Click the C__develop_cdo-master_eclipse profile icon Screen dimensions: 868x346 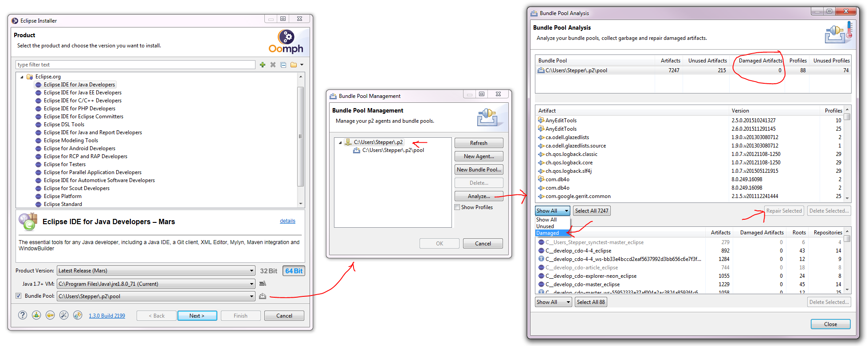tap(541, 284)
